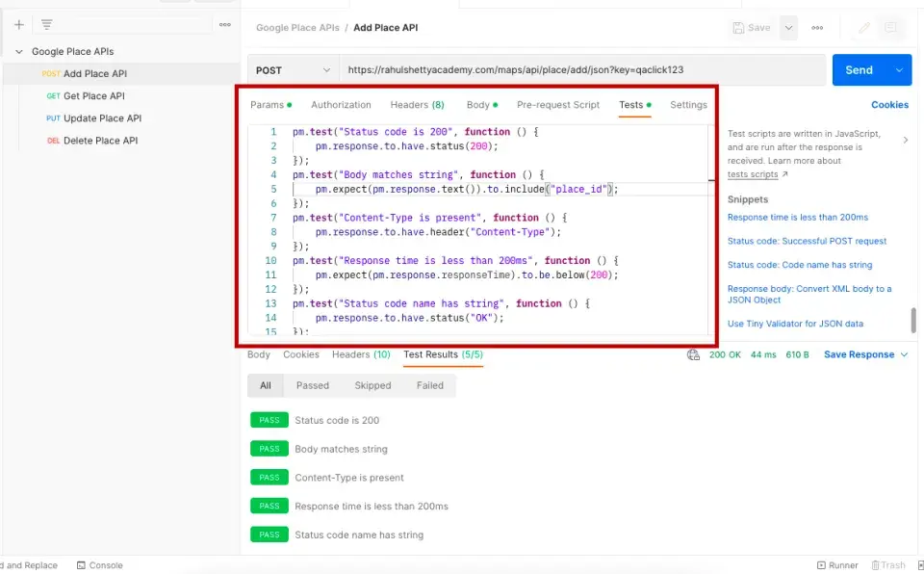Click the pencil edit icon
The image size is (924, 574).
coord(864,28)
